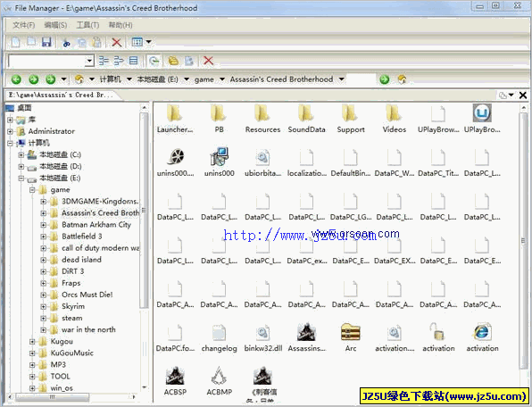Select the ACBMP Assassin logo file

click(x=220, y=381)
